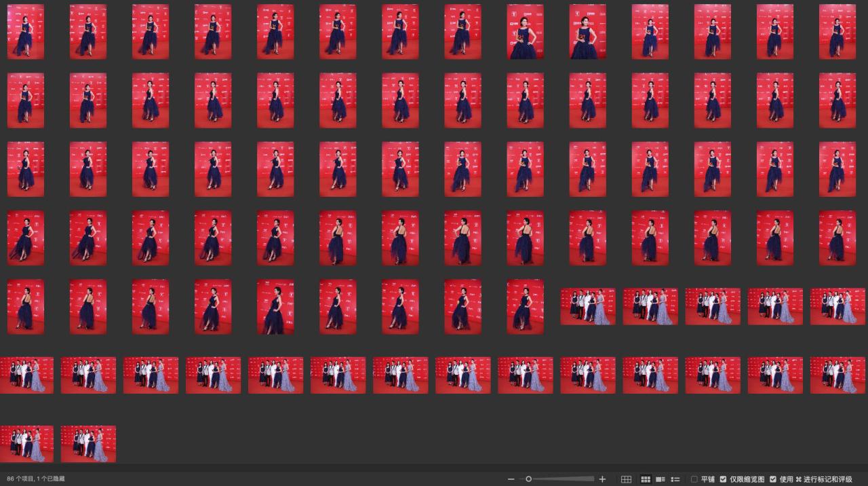Toggle the 使用 ⌘ 进行标记和评级 checkbox

(x=773, y=479)
